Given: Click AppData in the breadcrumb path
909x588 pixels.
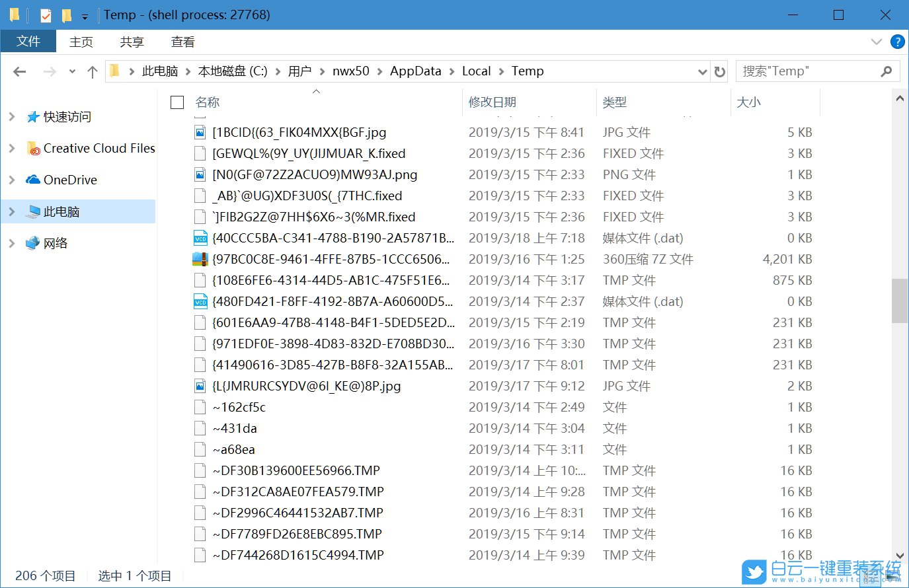Looking at the screenshot, I should [x=415, y=71].
